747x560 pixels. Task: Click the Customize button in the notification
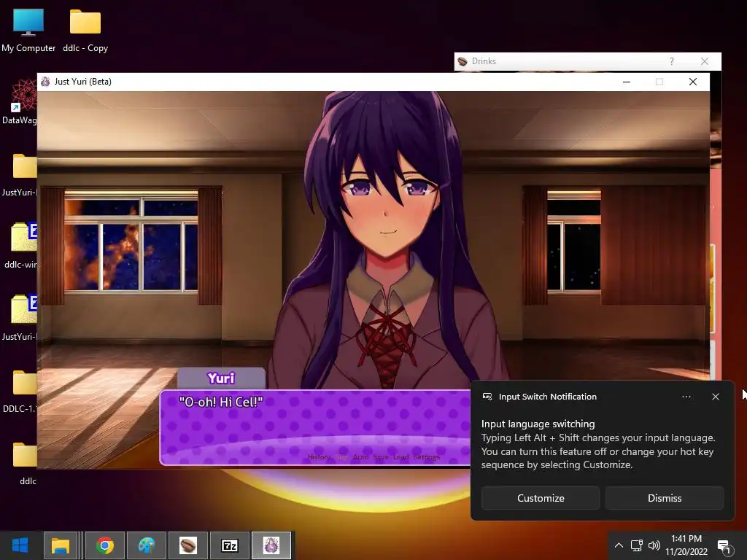[x=541, y=498]
